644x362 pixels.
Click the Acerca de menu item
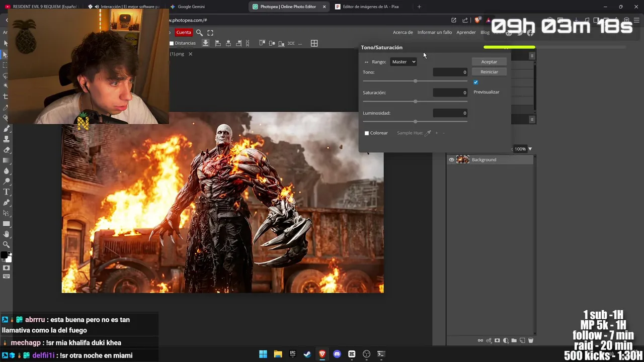tap(403, 32)
